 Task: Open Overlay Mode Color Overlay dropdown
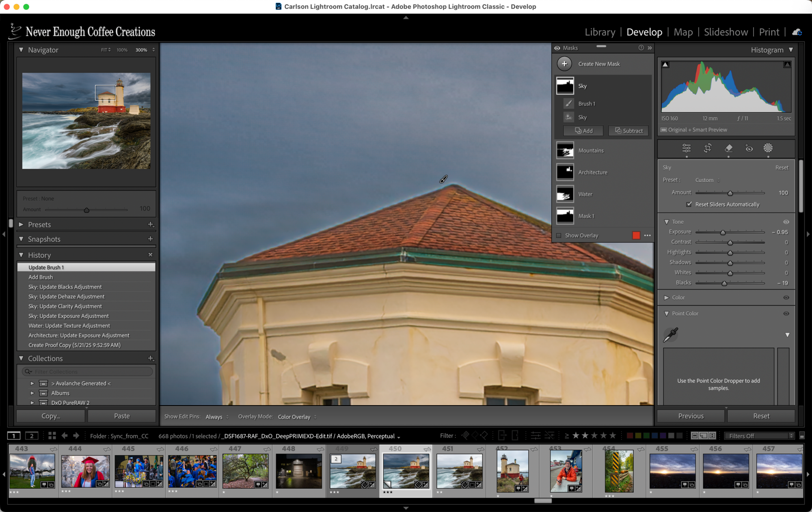297,417
